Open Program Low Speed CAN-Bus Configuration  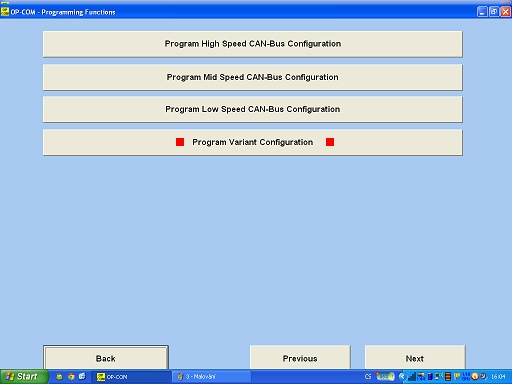point(253,109)
